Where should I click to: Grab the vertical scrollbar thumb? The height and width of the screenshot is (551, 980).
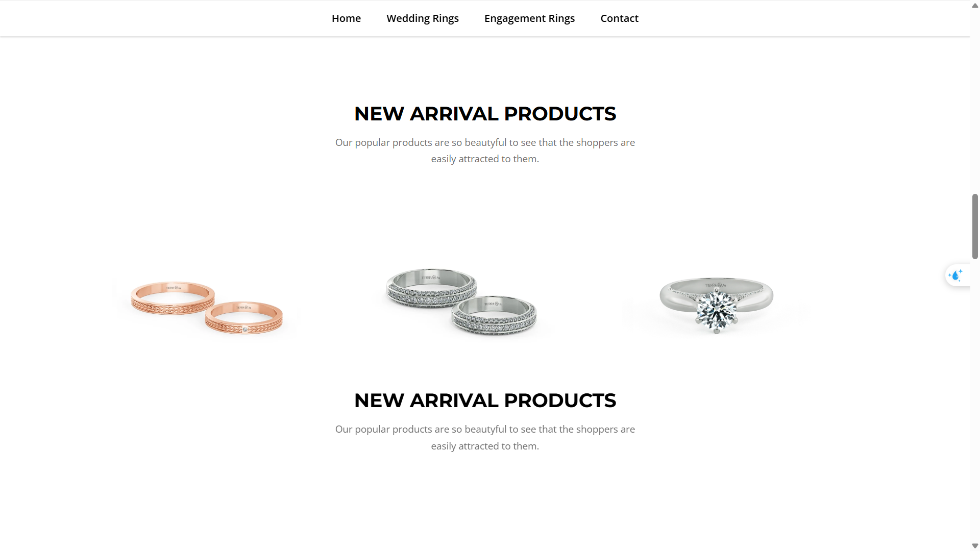click(x=975, y=227)
